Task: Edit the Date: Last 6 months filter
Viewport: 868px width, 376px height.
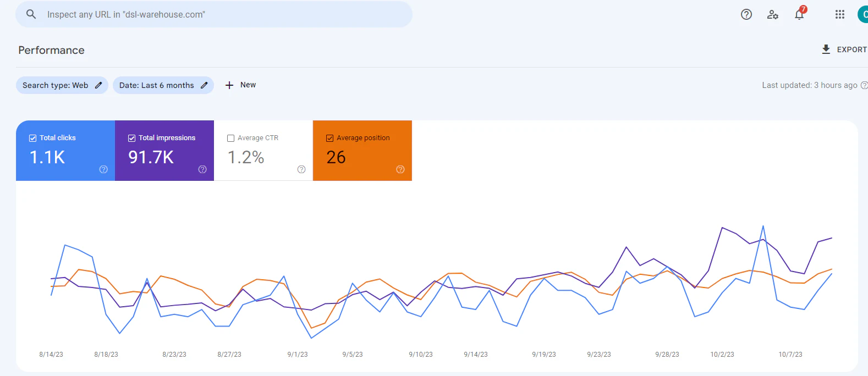Action: point(163,85)
